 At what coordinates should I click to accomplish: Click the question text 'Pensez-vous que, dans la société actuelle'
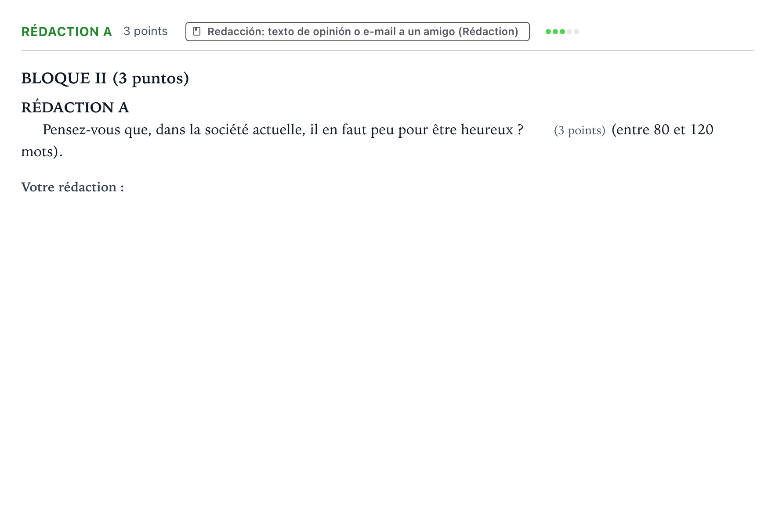174,130
